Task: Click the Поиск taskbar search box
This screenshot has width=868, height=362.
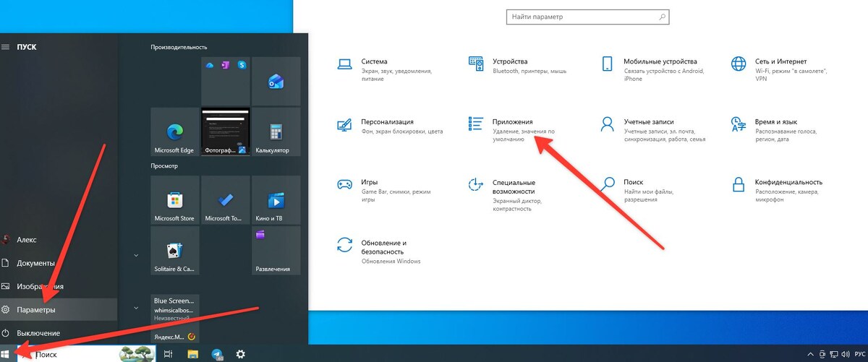Action: click(x=87, y=354)
